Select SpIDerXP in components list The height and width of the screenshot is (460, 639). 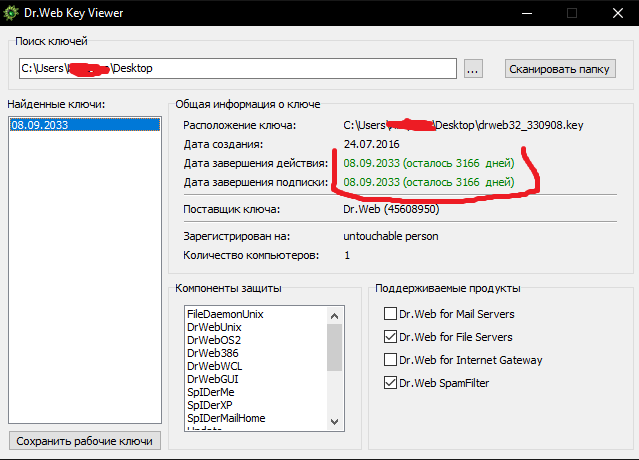click(209, 405)
